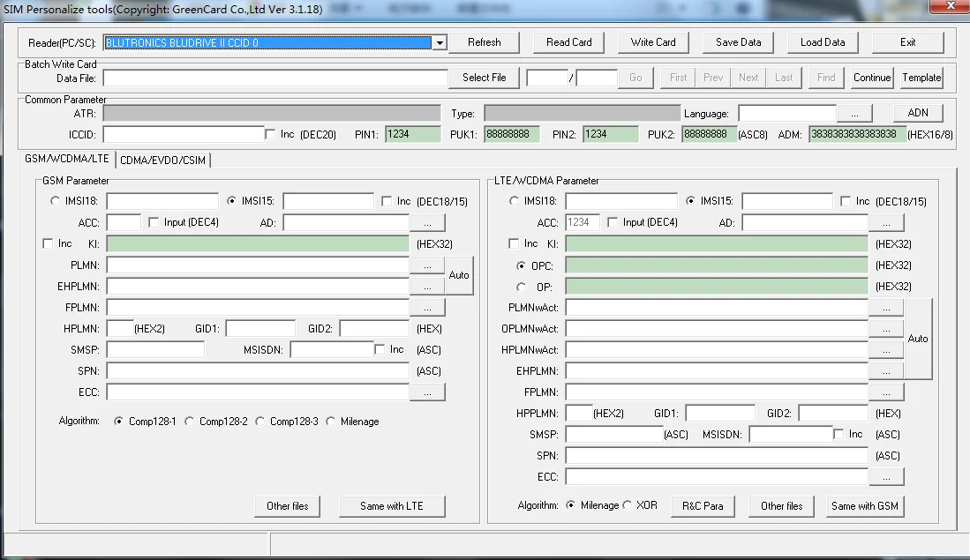Switch to the CDMA/EVDO/CSIM tab
This screenshot has width=970, height=560.
163,160
